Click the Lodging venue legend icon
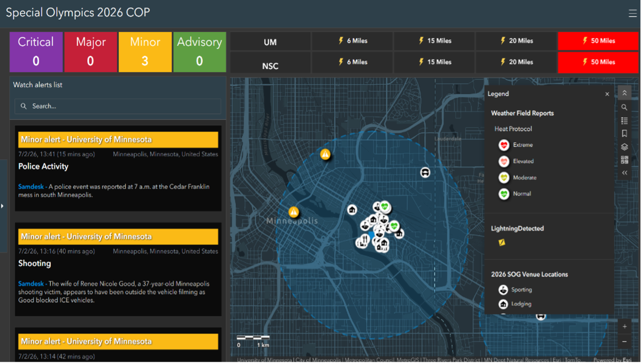The height and width of the screenshot is (364, 642). (x=503, y=304)
